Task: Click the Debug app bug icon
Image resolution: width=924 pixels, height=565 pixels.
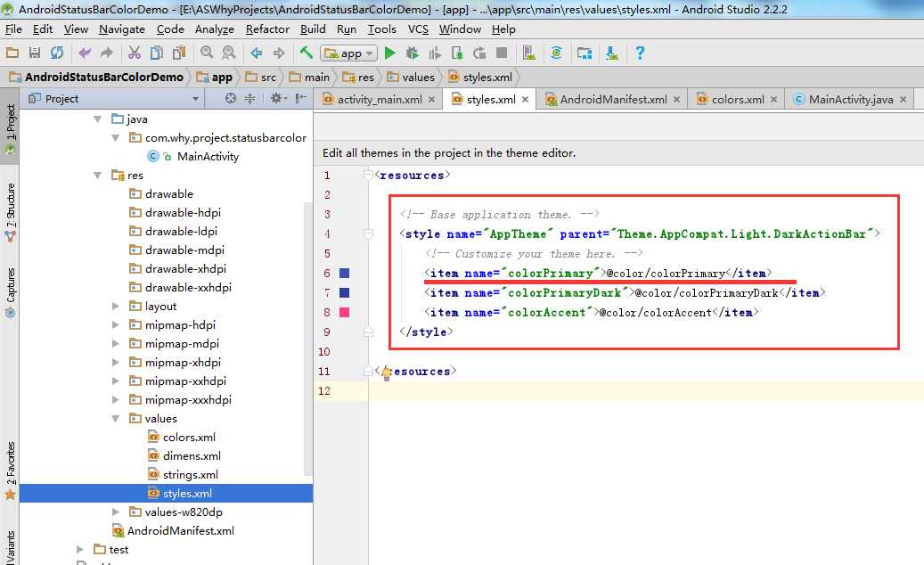Action: (413, 53)
